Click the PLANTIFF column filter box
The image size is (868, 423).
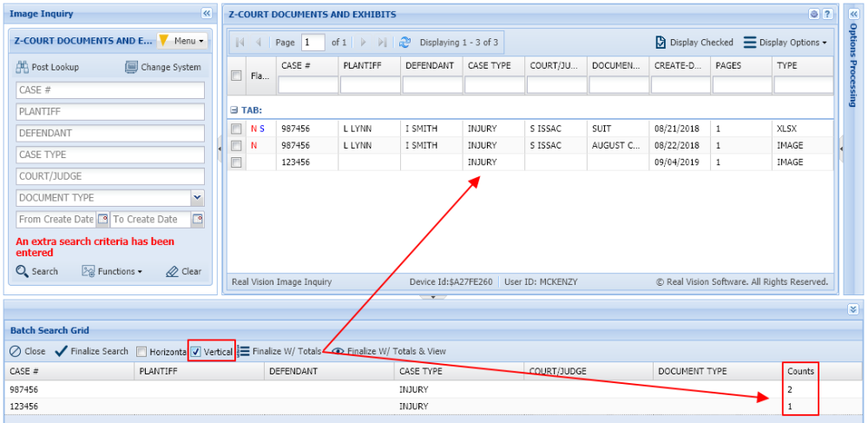click(x=369, y=85)
